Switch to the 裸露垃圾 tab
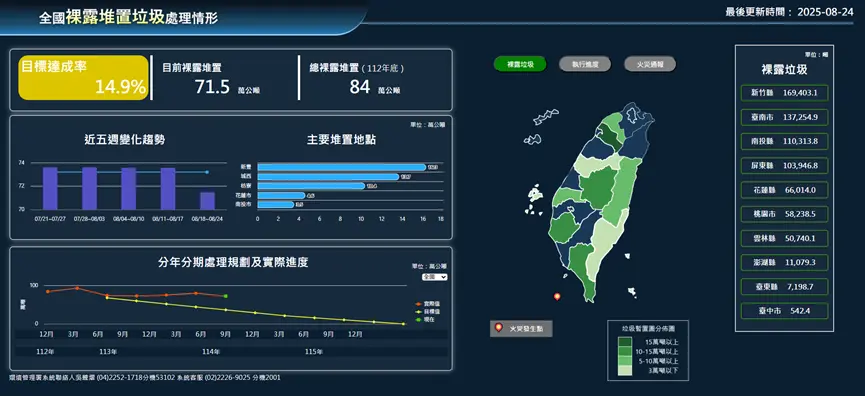 pos(520,64)
